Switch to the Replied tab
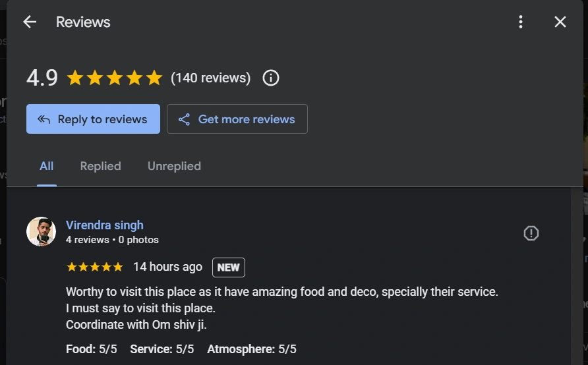Viewport: 588px width, 365px height. tap(100, 166)
